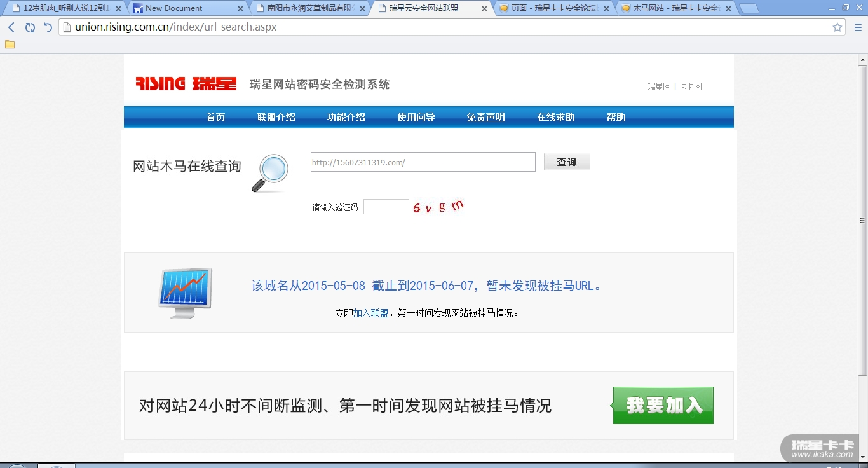Image resolution: width=868 pixels, height=468 pixels.
Task: Open 首页 in the navigation bar
Action: 216,118
